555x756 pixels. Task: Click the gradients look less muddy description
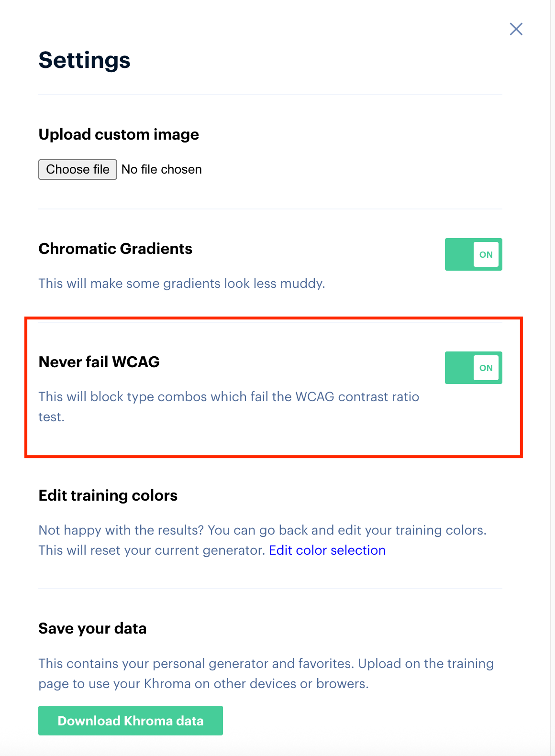182,283
